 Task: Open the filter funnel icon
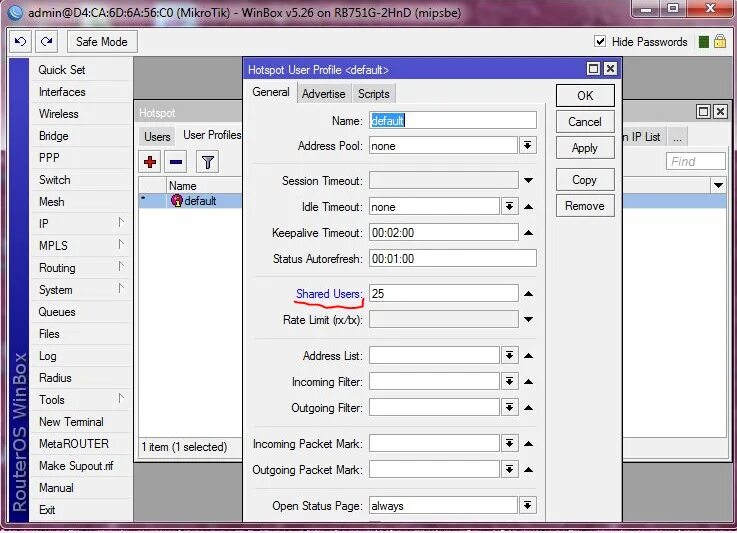pyautogui.click(x=207, y=162)
